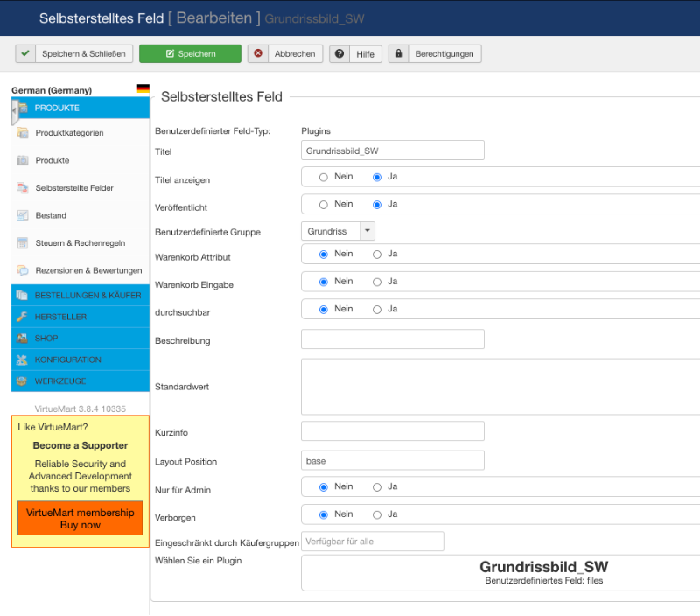Click the orange VirtueMart membership banner

point(80,519)
